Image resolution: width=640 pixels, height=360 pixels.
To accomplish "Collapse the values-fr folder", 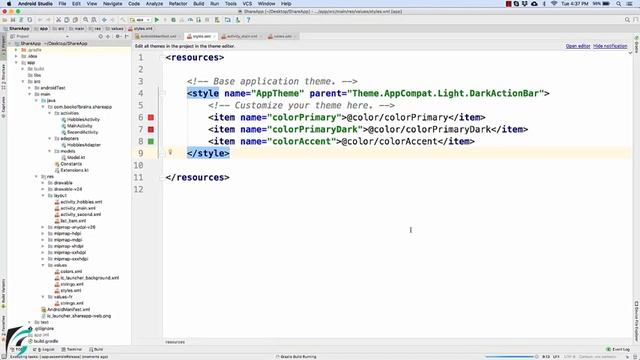I will pyautogui.click(x=43, y=297).
